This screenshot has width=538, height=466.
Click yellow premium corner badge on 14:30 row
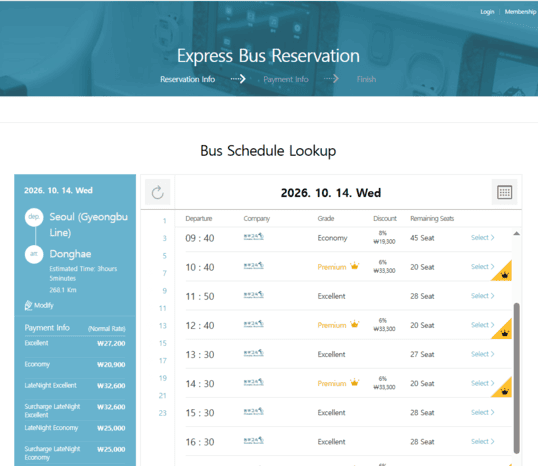coord(504,389)
